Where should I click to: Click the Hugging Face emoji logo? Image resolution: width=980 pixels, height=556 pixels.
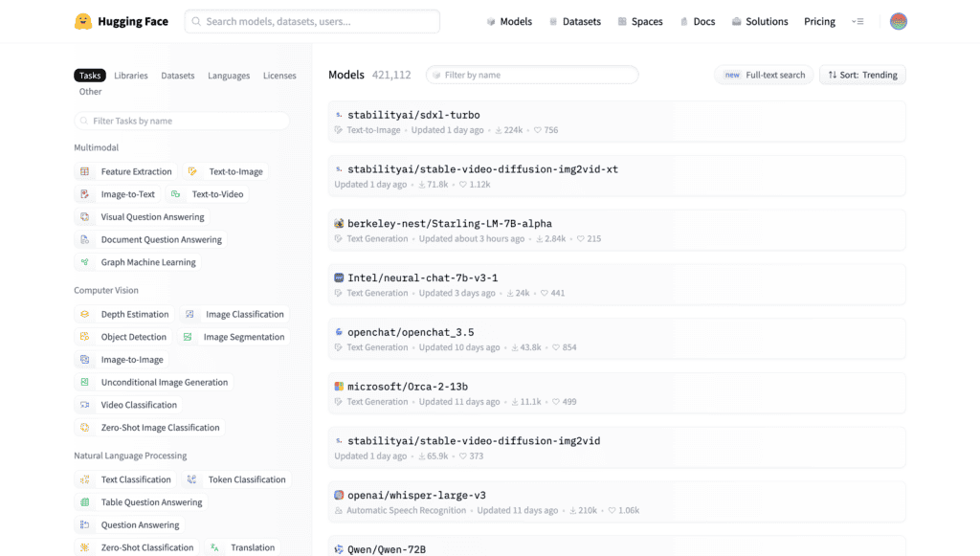pyautogui.click(x=83, y=21)
